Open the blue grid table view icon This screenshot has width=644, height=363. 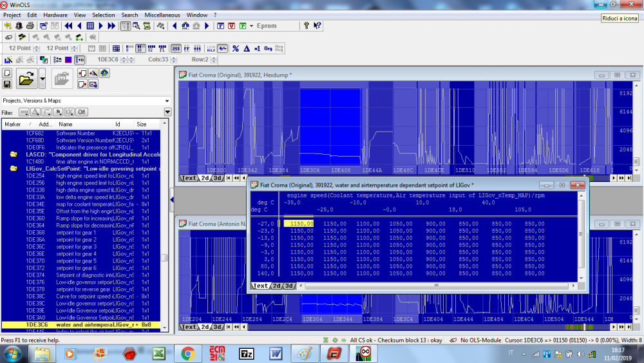pyautogui.click(x=90, y=26)
